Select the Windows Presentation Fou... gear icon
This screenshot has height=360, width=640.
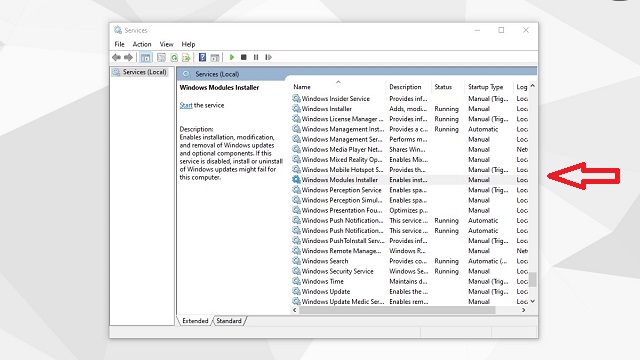click(x=296, y=210)
